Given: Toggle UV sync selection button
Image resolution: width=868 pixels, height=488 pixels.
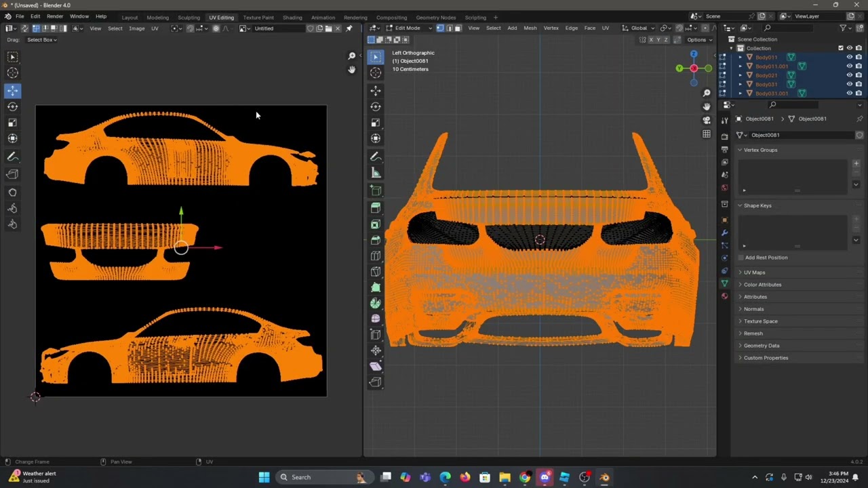Looking at the screenshot, I should pos(24,28).
